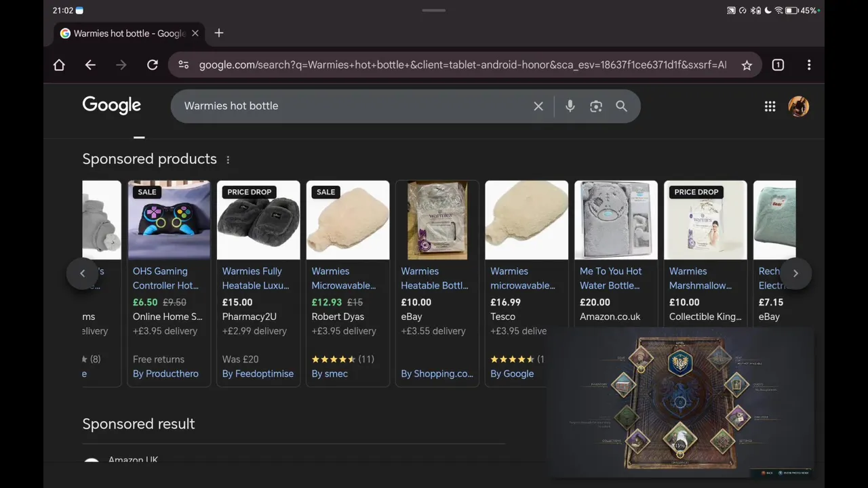Bookmark this page with star icon
Viewport: 868px width, 488px height.
point(747,65)
